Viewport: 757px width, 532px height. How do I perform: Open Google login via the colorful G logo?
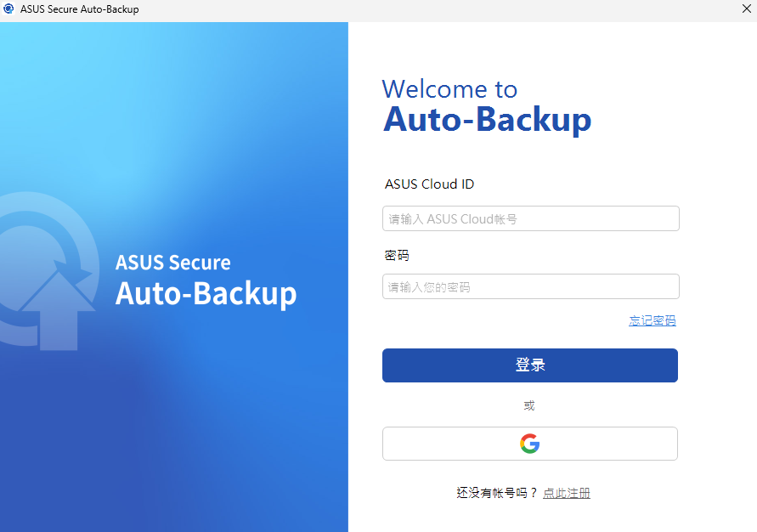529,443
